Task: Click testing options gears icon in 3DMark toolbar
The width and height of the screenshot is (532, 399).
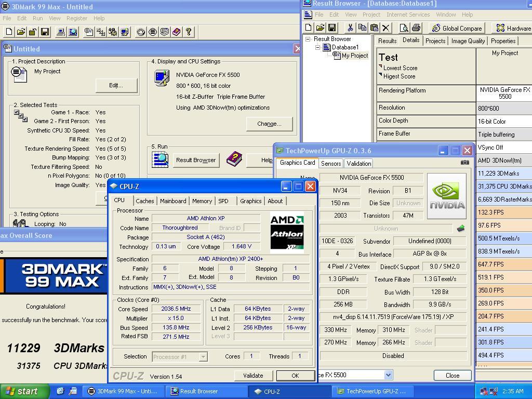Action: [x=113, y=32]
